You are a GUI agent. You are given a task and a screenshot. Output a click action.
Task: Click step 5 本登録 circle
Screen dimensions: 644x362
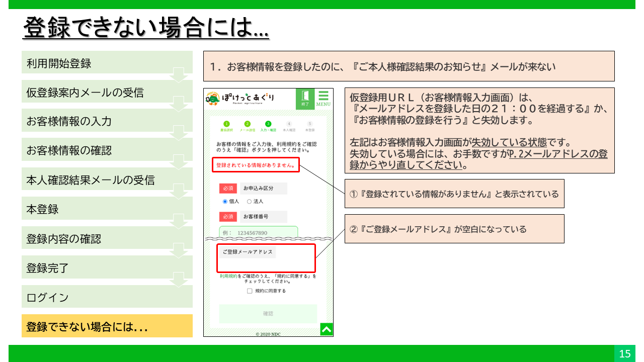point(310,124)
